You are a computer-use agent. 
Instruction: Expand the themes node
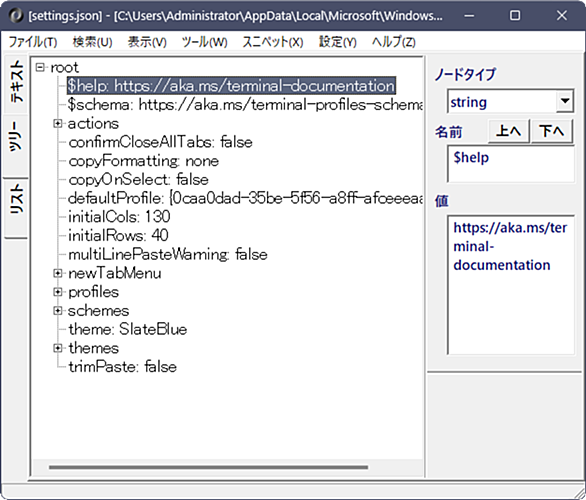57,348
